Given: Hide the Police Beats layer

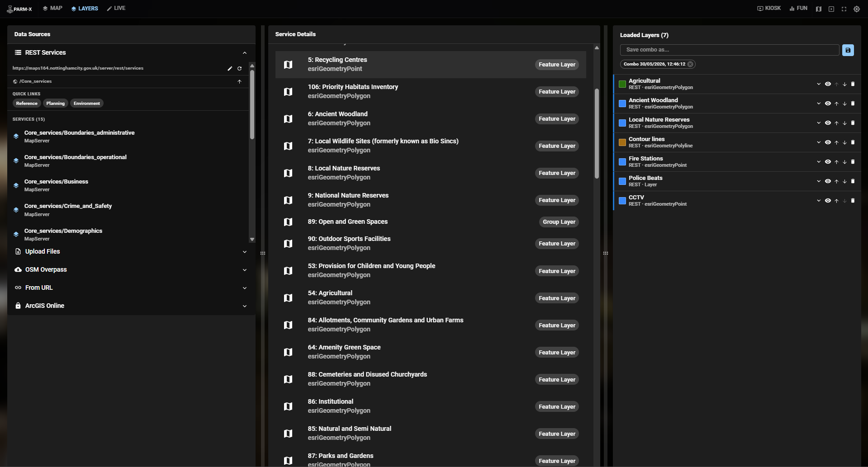Looking at the screenshot, I should (828, 181).
